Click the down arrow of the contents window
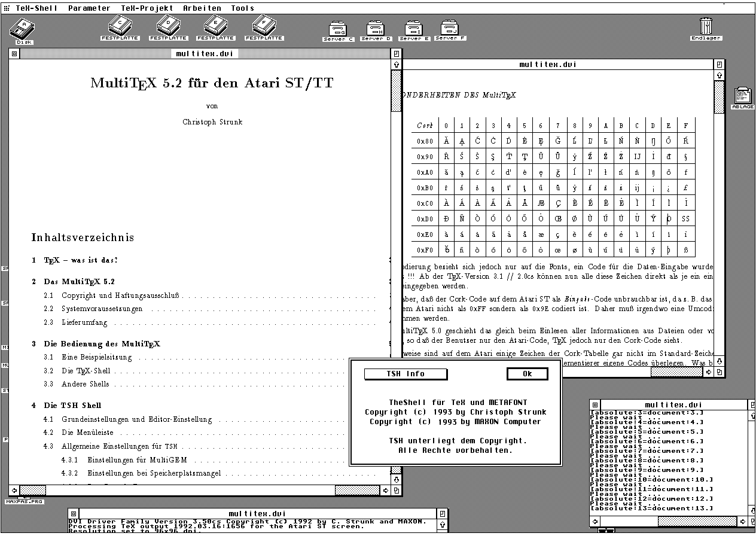Viewport: 756px width, 536px height. 396,480
